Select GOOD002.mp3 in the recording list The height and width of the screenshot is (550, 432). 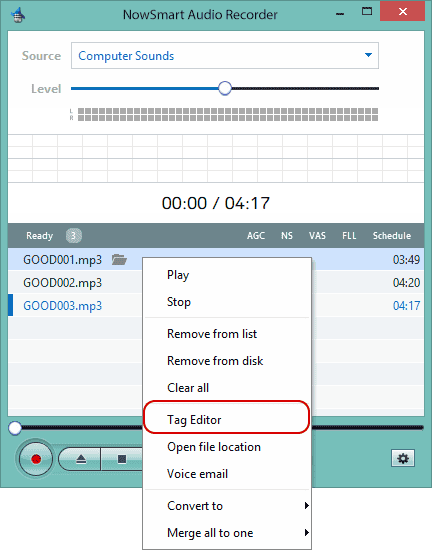(62, 283)
